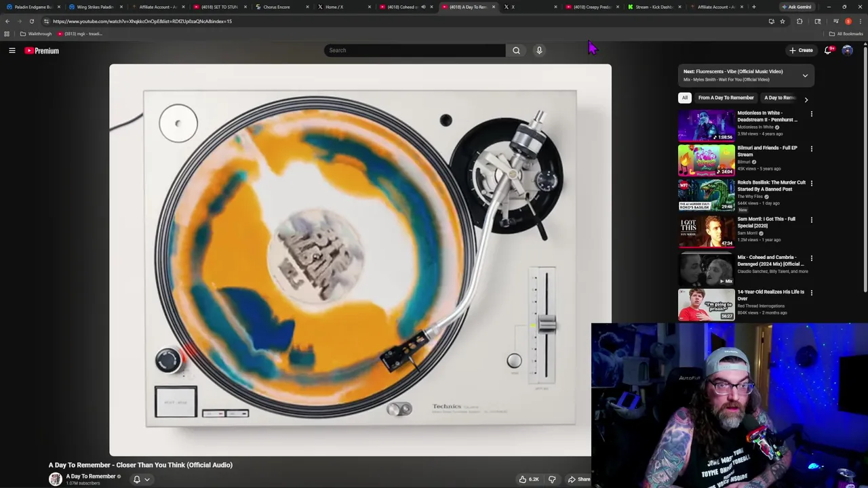Click the turntable video player

[x=360, y=260]
